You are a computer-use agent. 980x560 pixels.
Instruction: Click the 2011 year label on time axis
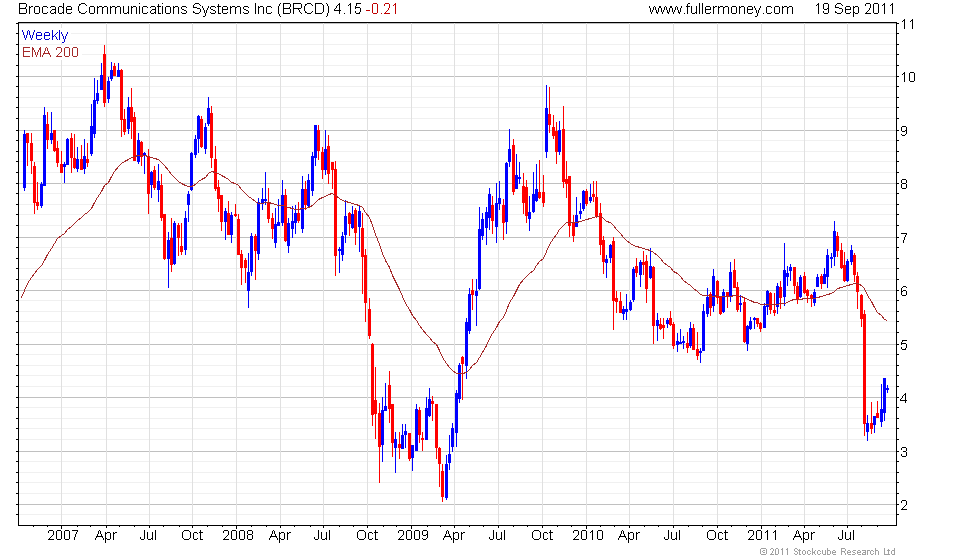[x=762, y=535]
